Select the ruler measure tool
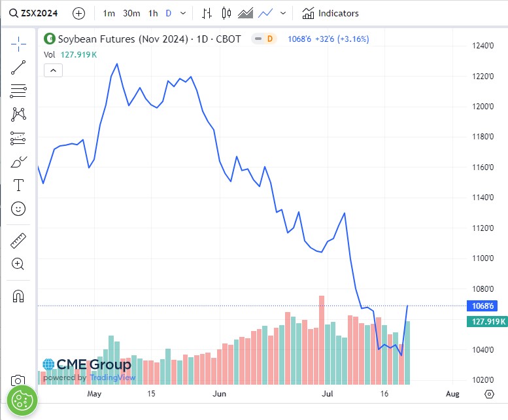Screen dimensions: 508x420 click(x=18, y=241)
